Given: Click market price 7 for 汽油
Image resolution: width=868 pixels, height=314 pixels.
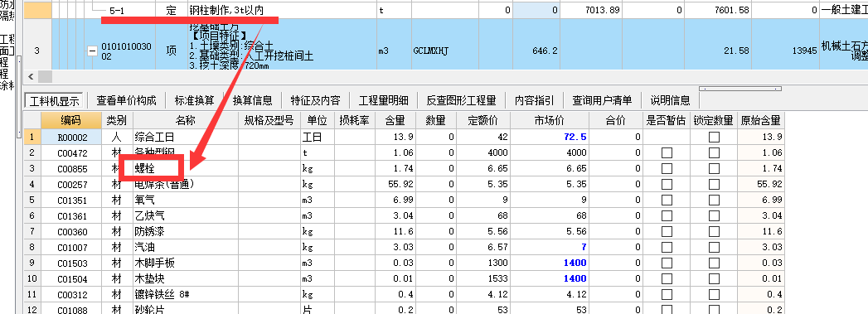Looking at the screenshot, I should coord(550,247).
